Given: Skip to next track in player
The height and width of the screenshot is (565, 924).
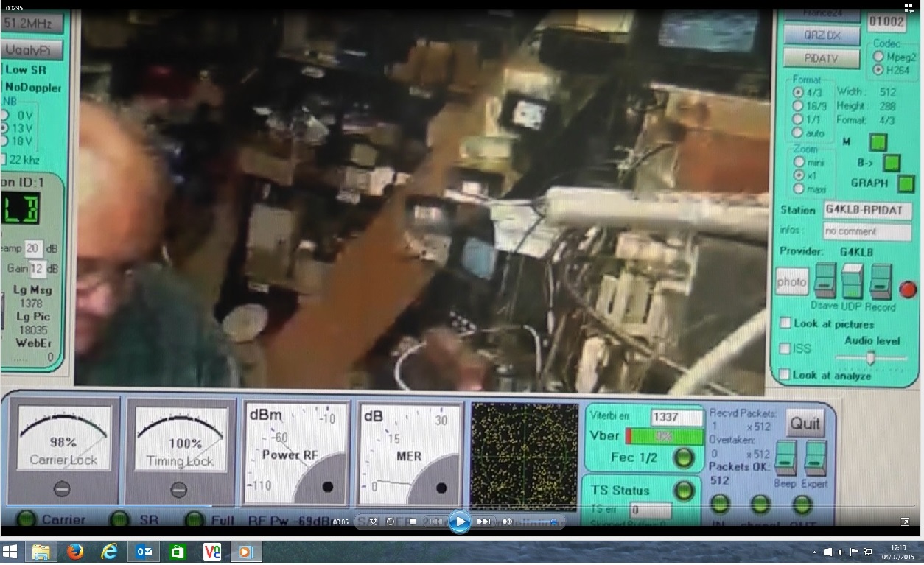Looking at the screenshot, I should click(x=483, y=522).
